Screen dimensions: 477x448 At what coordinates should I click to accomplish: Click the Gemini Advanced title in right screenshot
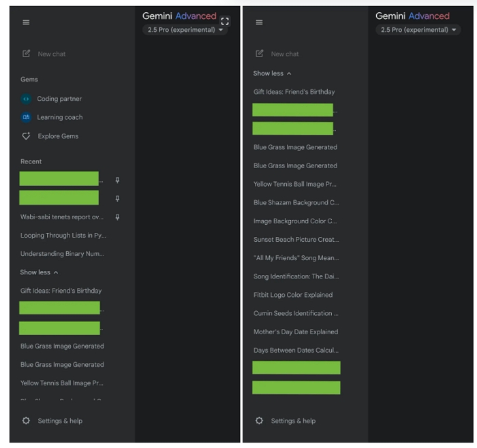(412, 16)
